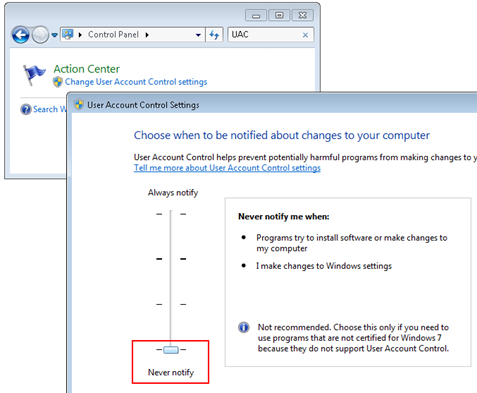Maximize the Control Panel window

point(279,15)
